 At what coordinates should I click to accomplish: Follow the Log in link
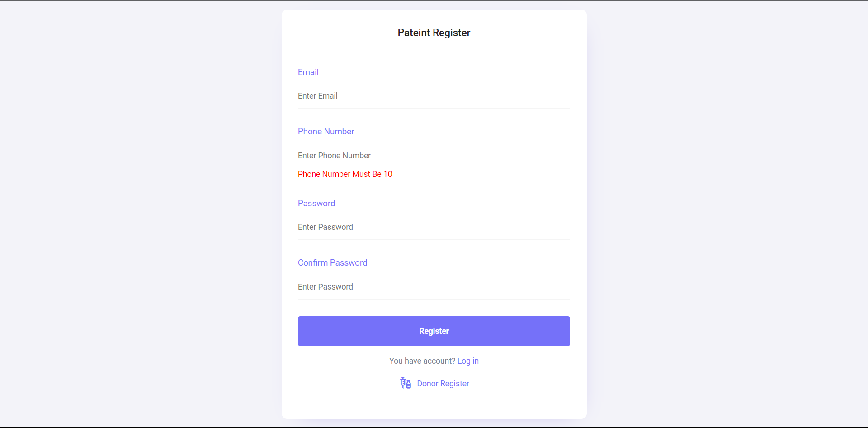point(467,361)
